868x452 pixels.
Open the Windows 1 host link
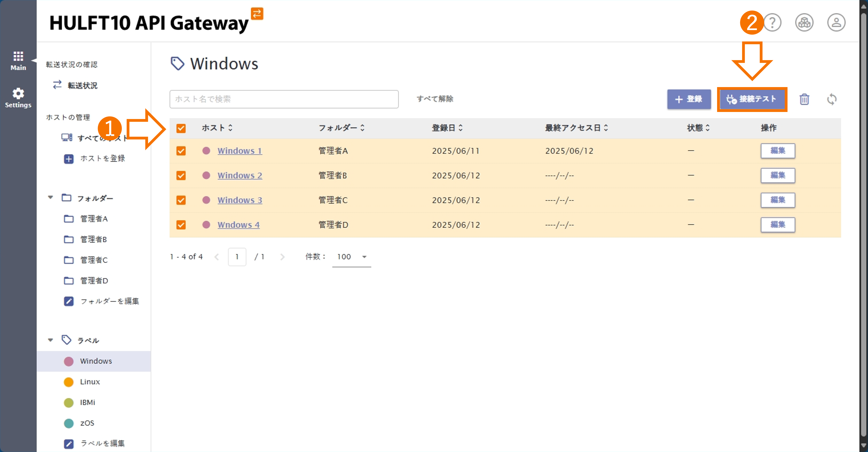pos(239,151)
